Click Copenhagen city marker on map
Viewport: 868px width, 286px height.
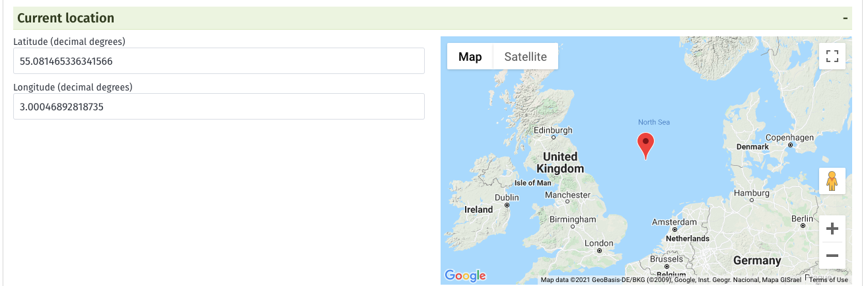click(790, 145)
